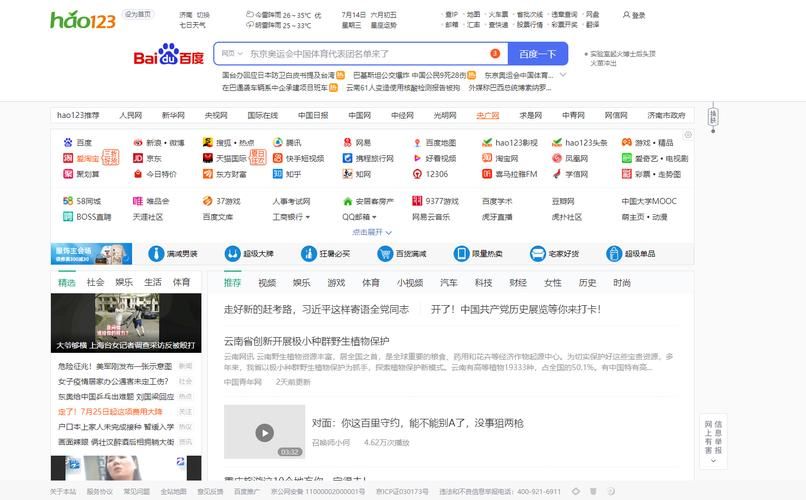Click 百货满减 shopping cart icon
Screen dimensions: 806x500
(x=384, y=254)
